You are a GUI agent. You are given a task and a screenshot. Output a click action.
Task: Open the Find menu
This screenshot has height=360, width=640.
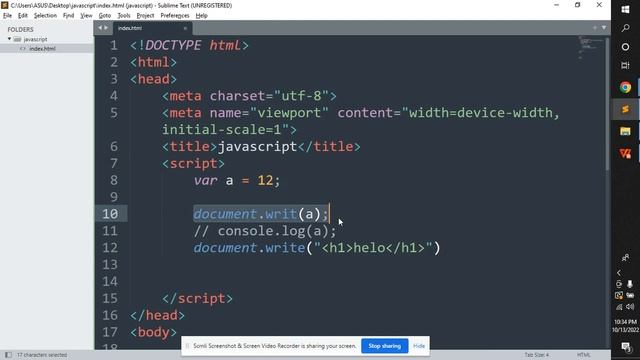pos(68,16)
